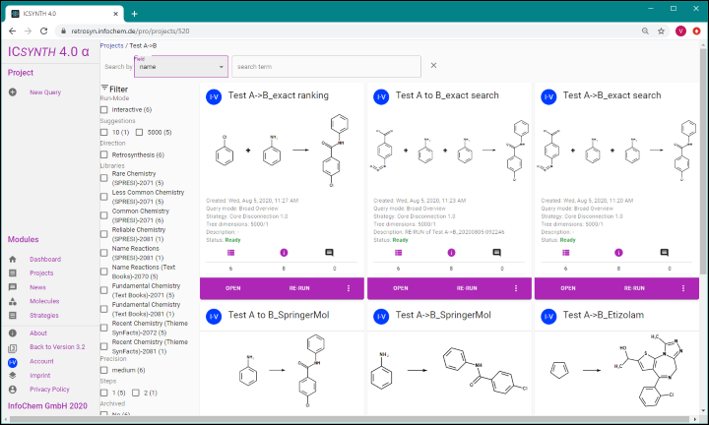709x425 pixels.
Task: Open the News chat icon
Action: click(x=13, y=287)
